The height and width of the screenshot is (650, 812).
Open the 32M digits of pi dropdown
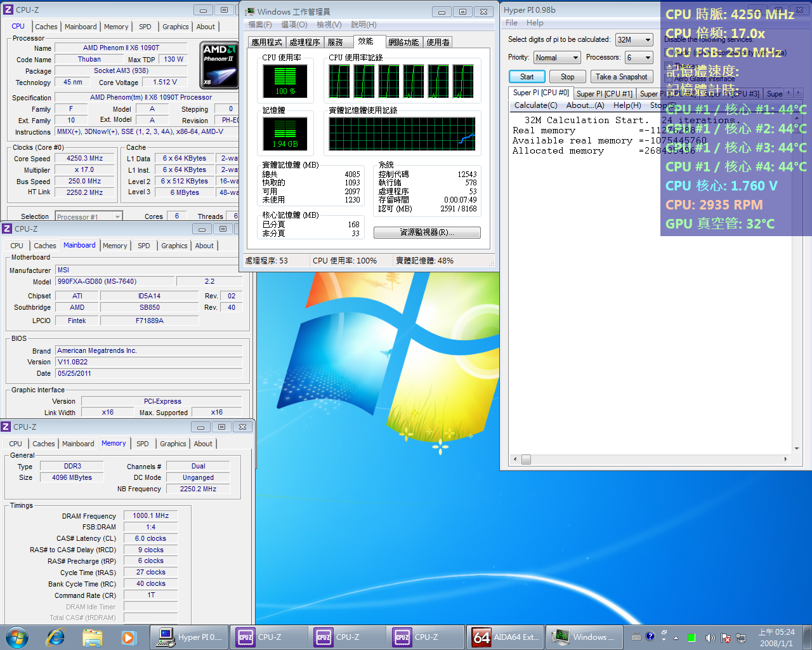click(x=634, y=40)
